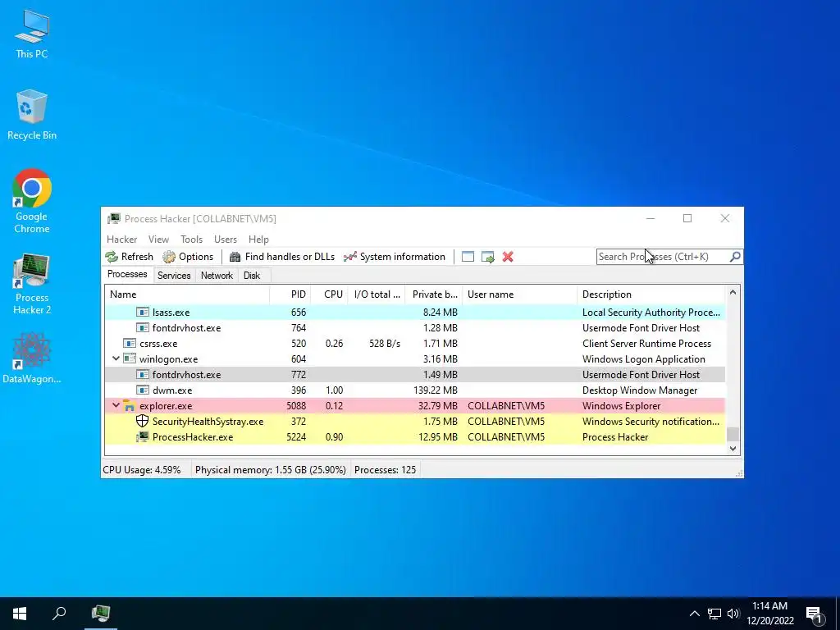Select fontdrvhost.exe with PID 764
The height and width of the screenshot is (630, 840).
coord(415,328)
